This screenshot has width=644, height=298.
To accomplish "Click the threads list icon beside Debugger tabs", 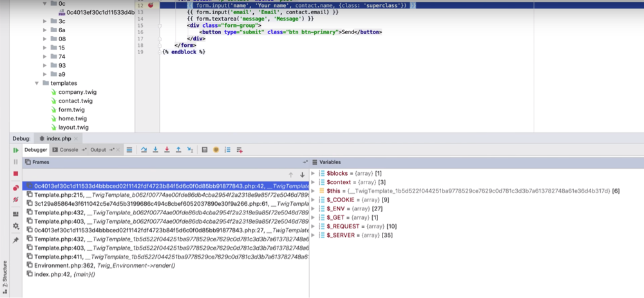I will point(129,150).
